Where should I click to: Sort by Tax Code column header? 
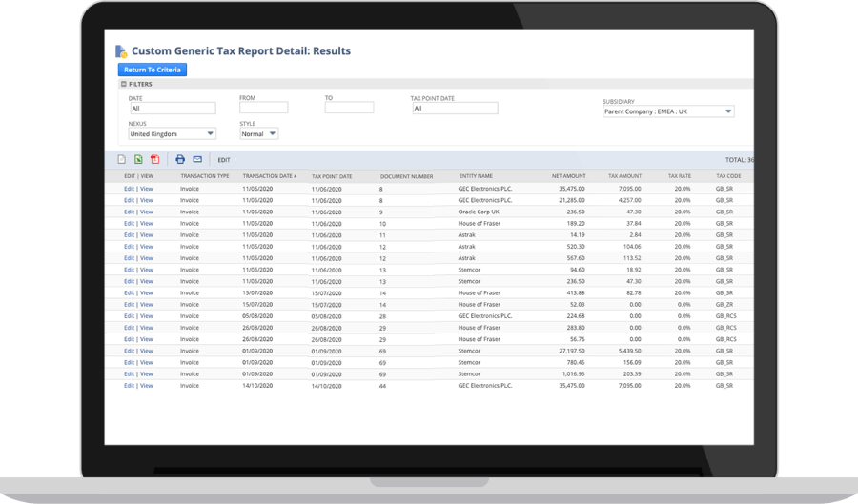(x=728, y=176)
